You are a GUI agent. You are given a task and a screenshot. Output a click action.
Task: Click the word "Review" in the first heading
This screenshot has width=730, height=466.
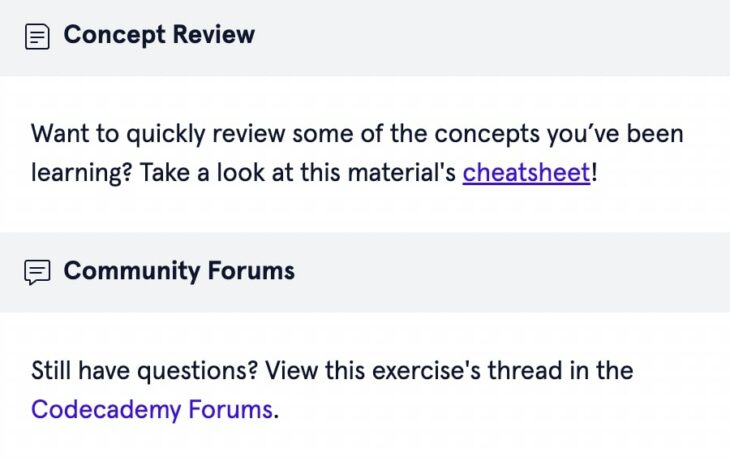click(x=210, y=35)
